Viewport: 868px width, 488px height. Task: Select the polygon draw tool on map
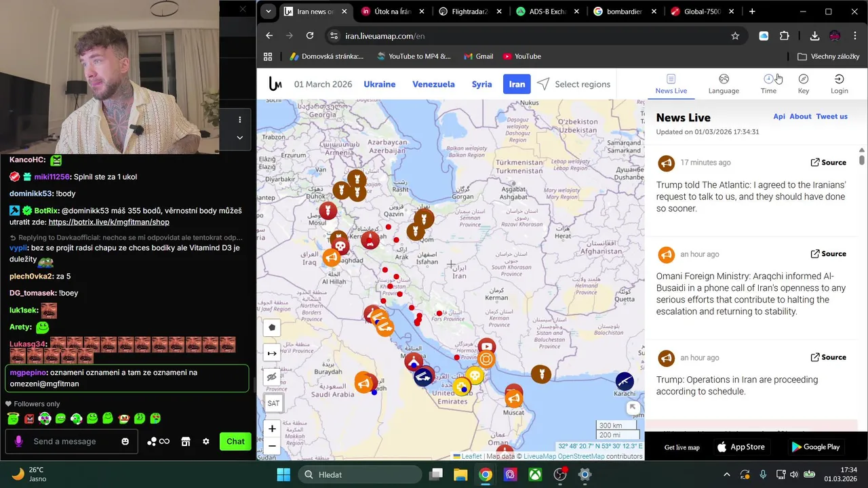272,327
